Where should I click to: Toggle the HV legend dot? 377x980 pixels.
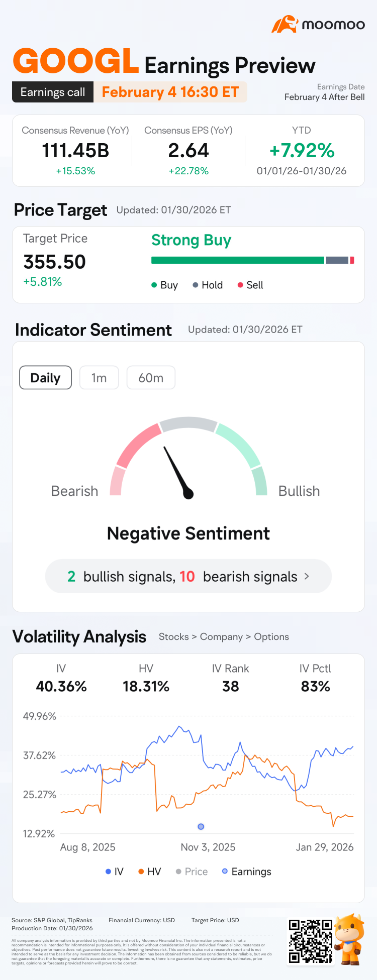click(x=141, y=872)
